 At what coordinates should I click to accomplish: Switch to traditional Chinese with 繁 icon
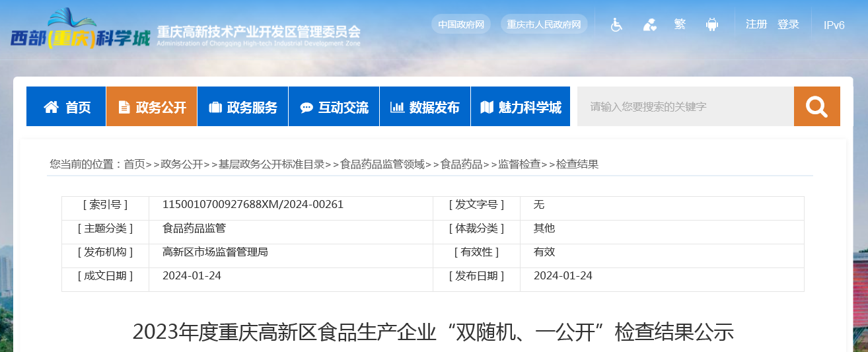click(x=680, y=24)
